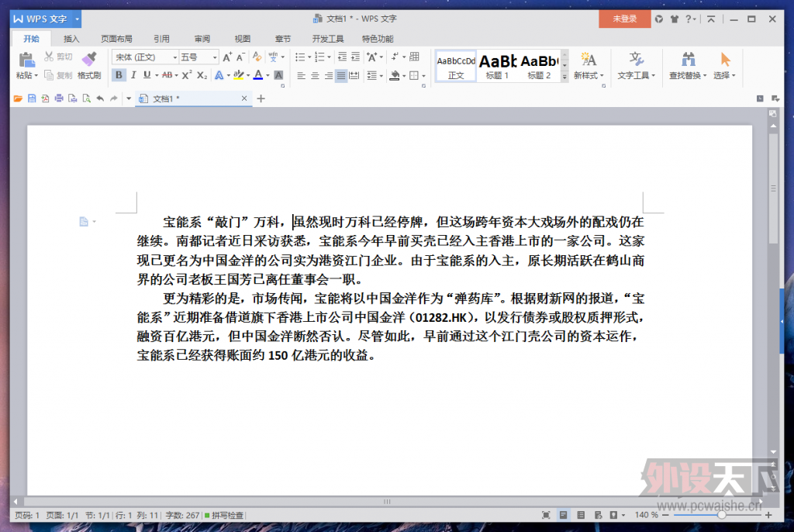Click the print icon in quick access bar
The height and width of the screenshot is (532, 794).
coord(58,98)
